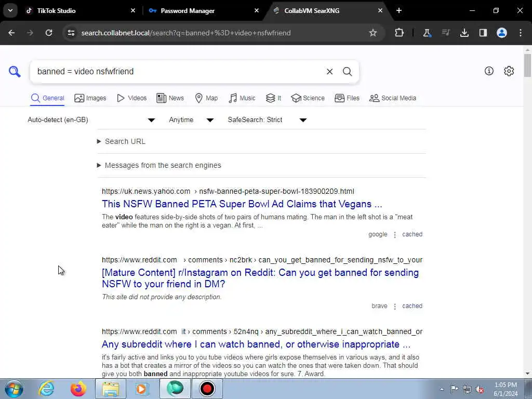Open SearXNG preferences gear

[x=509, y=71]
